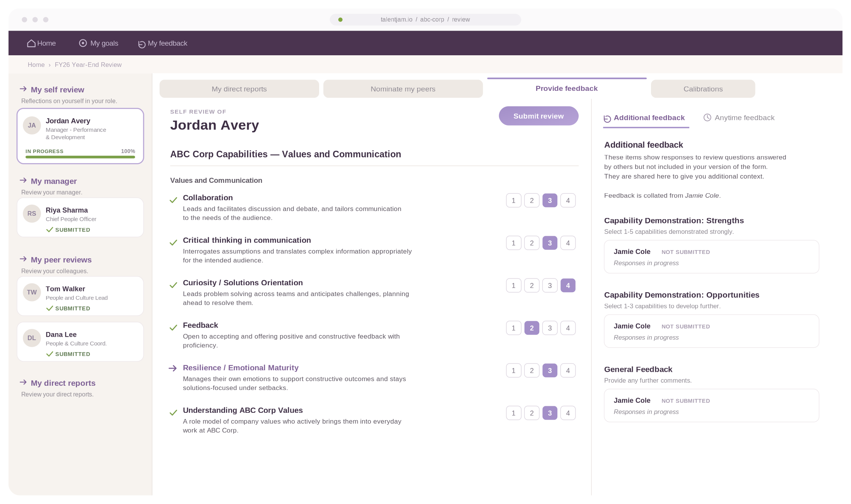Open My goals in top navigation

click(99, 43)
